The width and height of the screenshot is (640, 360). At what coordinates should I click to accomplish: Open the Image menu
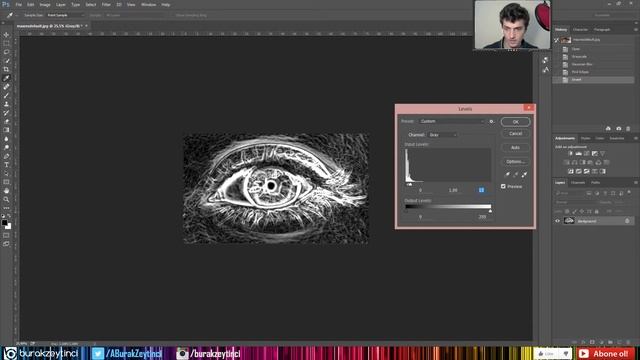pyautogui.click(x=45, y=4)
